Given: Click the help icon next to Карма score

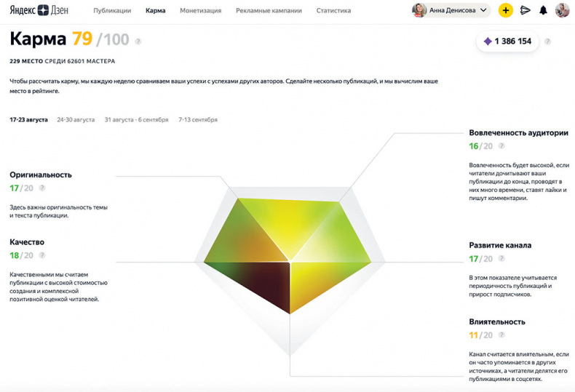Looking at the screenshot, I should point(138,41).
